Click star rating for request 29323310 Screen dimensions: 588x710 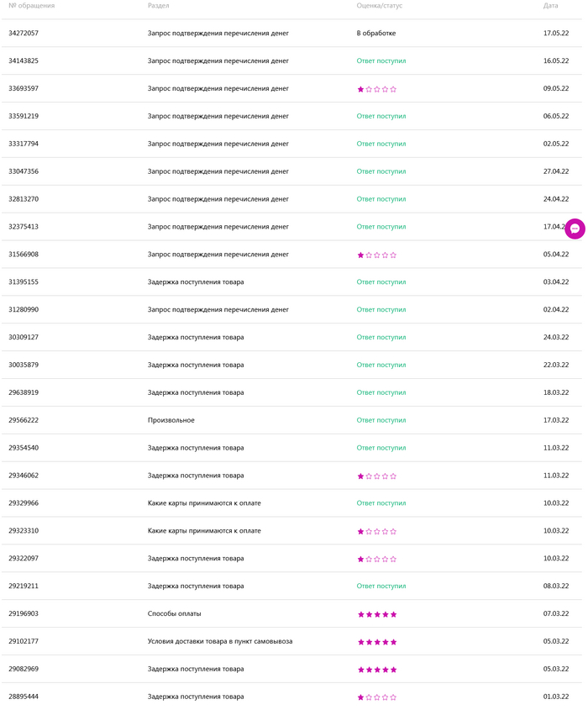coord(376,532)
